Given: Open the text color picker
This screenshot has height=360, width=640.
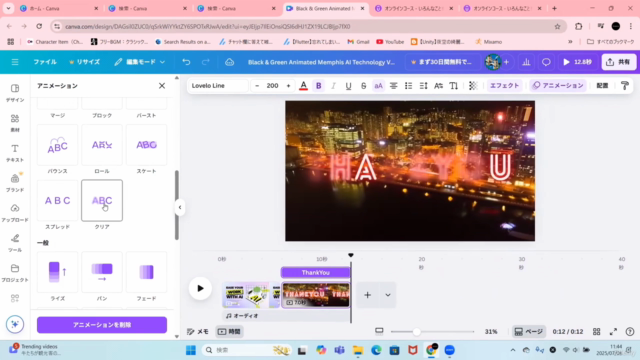Looking at the screenshot, I should pyautogui.click(x=303, y=86).
